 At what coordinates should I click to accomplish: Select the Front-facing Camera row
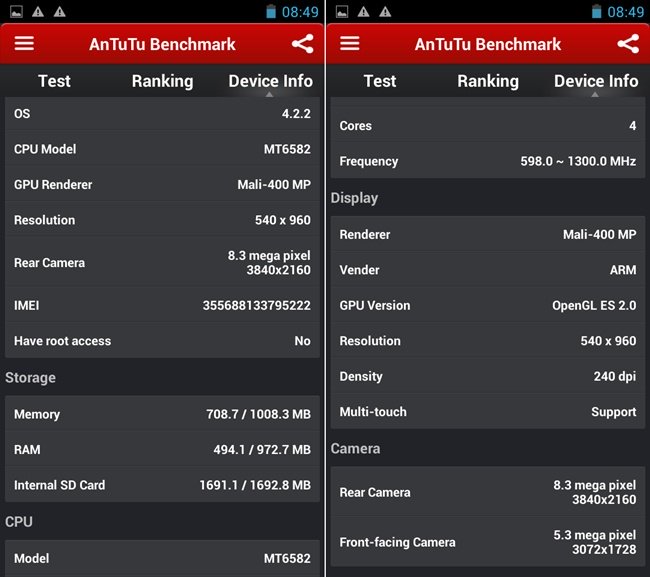tap(488, 542)
